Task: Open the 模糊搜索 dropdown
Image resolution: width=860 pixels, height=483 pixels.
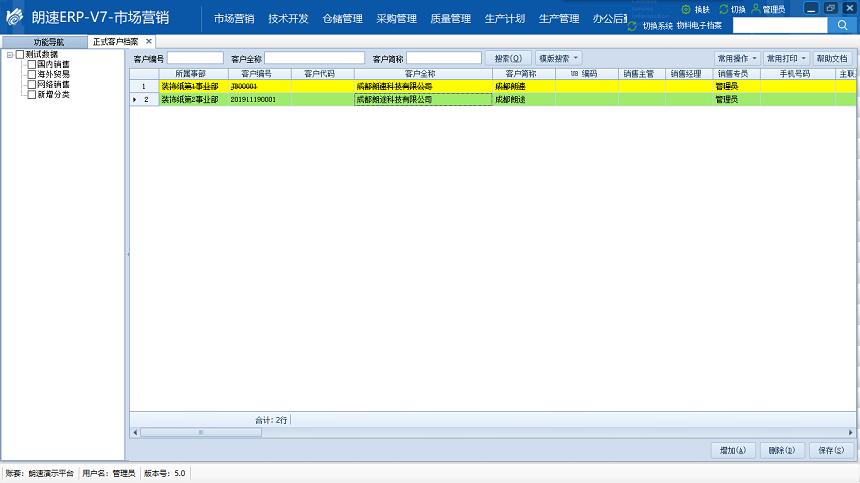Action: [x=559, y=59]
